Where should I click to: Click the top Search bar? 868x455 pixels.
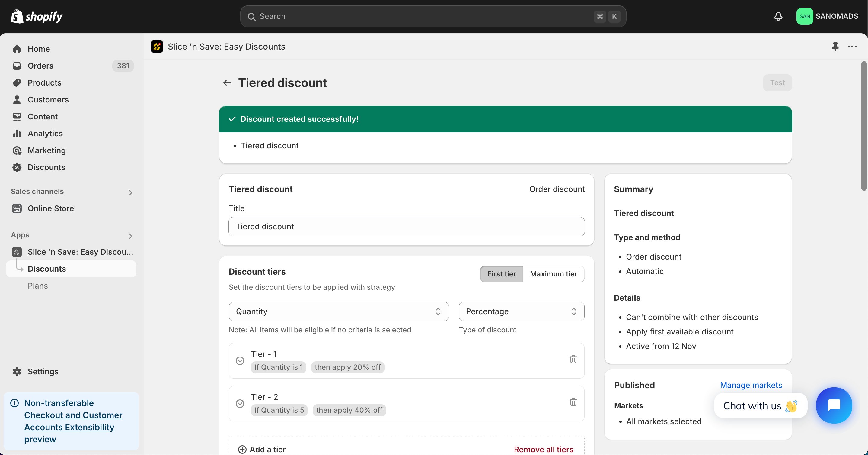[x=433, y=17]
